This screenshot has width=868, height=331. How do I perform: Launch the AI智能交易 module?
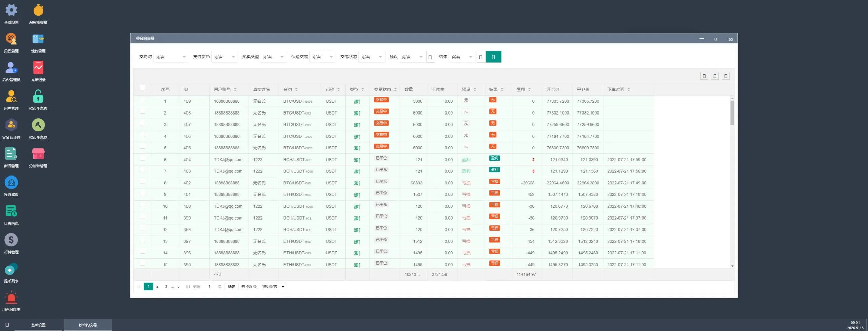pyautogui.click(x=38, y=10)
